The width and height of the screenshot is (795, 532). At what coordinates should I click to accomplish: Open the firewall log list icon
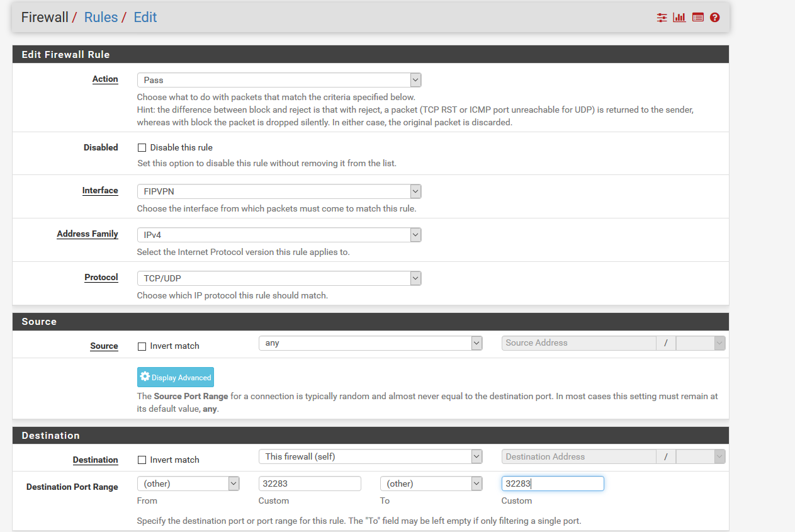(x=697, y=18)
